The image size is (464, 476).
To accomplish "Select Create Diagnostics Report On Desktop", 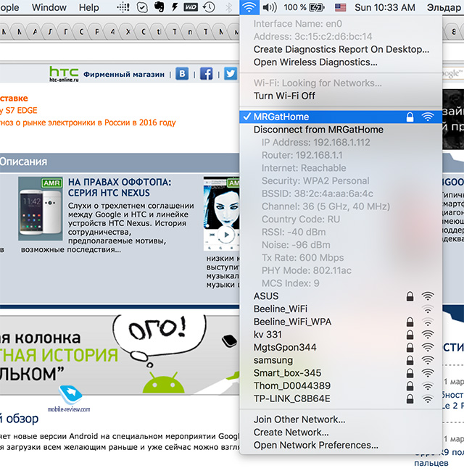I will click(341, 49).
